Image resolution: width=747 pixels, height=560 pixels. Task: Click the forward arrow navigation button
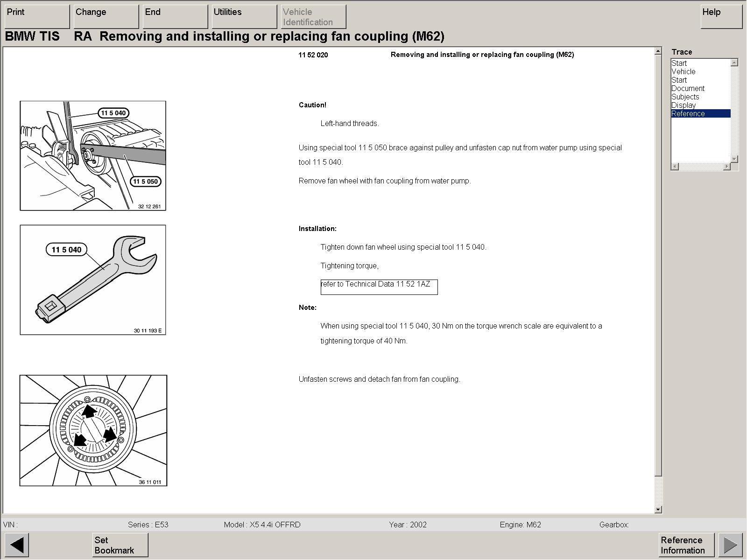(730, 545)
